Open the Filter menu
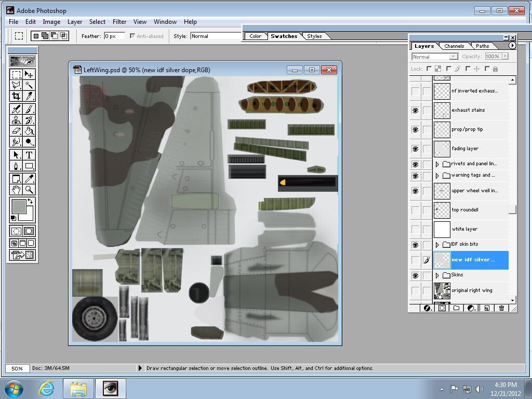This screenshot has width=532, height=399. click(119, 22)
